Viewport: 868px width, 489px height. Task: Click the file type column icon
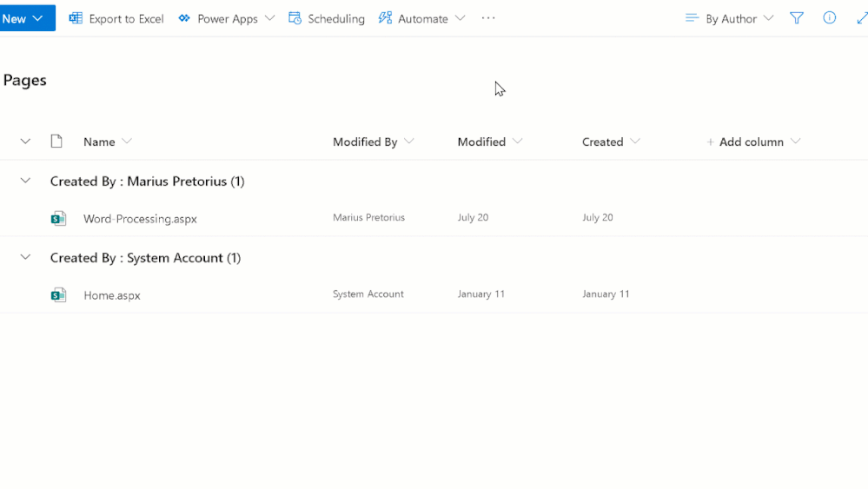point(56,141)
